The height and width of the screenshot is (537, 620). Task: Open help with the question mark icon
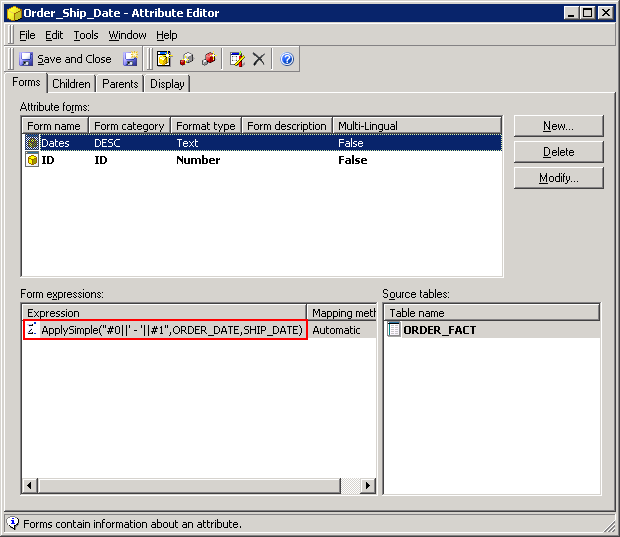287,59
